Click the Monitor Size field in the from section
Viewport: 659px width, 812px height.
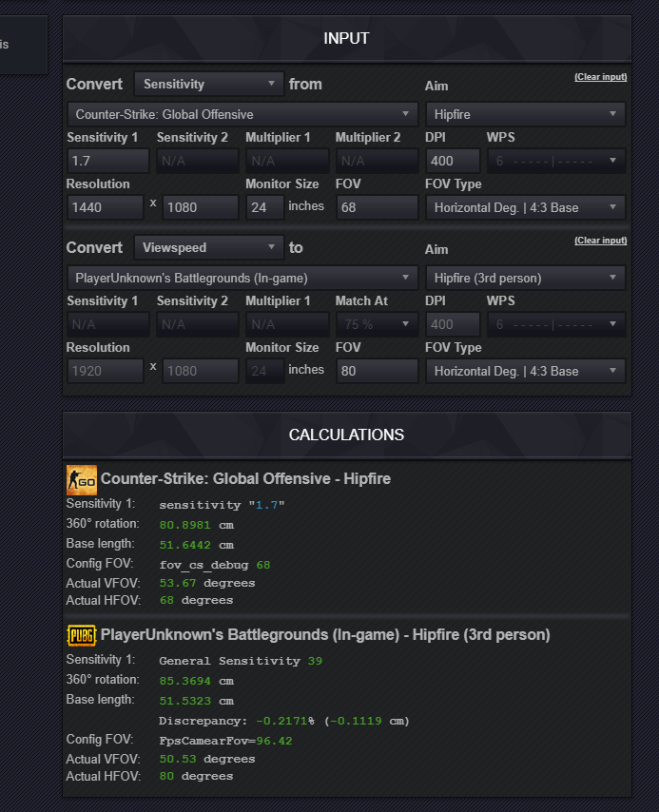(264, 207)
